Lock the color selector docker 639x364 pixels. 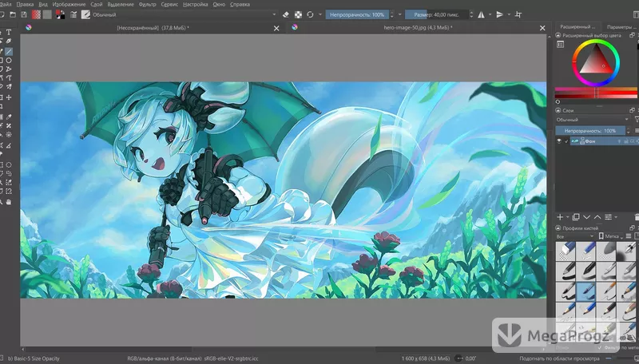coord(558,35)
